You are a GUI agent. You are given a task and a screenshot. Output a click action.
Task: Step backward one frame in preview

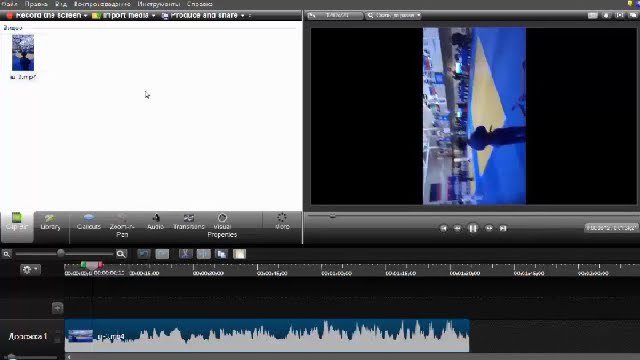pos(458,229)
